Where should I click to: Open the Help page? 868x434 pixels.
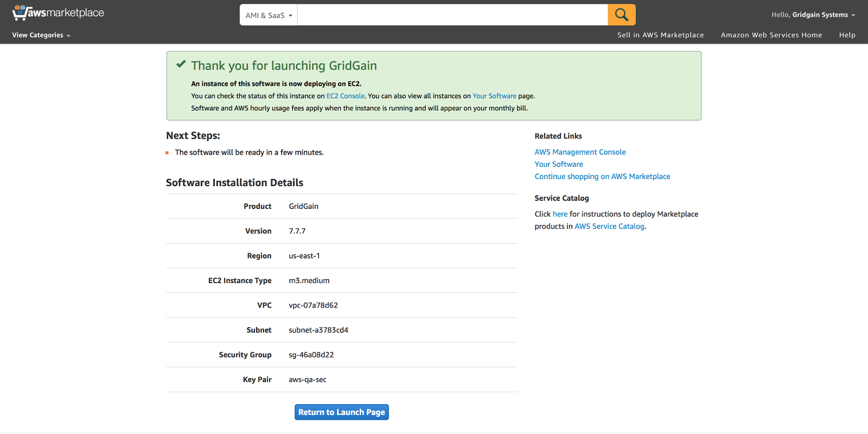click(847, 35)
